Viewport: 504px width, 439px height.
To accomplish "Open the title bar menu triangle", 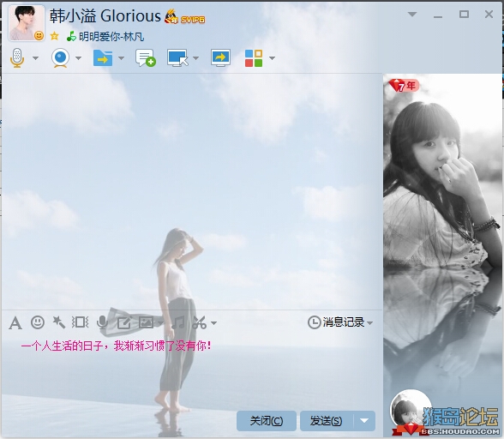I will 412,15.
